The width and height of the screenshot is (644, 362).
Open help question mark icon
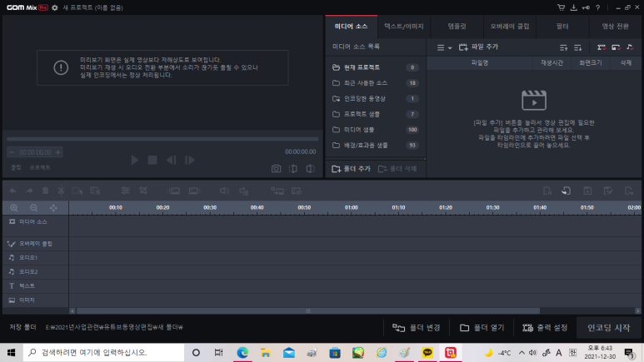coord(598,7)
